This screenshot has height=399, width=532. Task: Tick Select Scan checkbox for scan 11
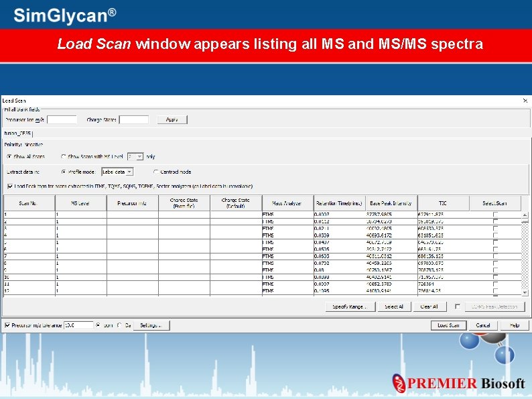pos(495,284)
